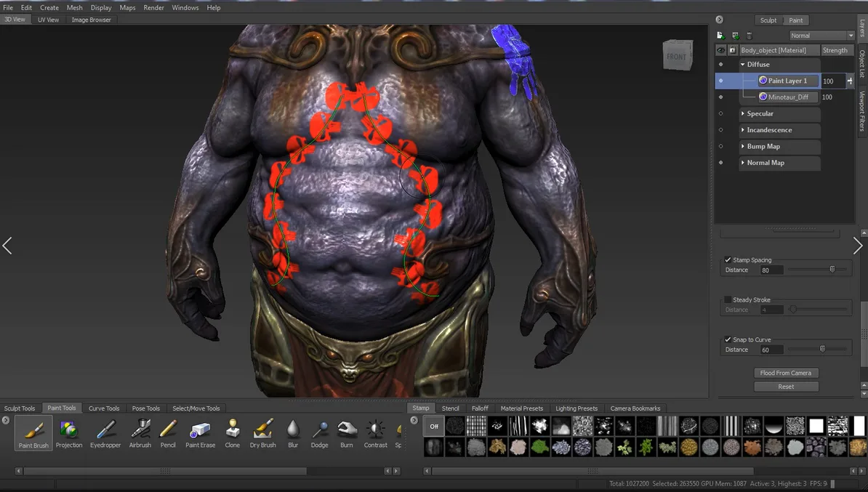Click the Paint layers mode button
The width and height of the screenshot is (868, 492).
click(x=795, y=20)
